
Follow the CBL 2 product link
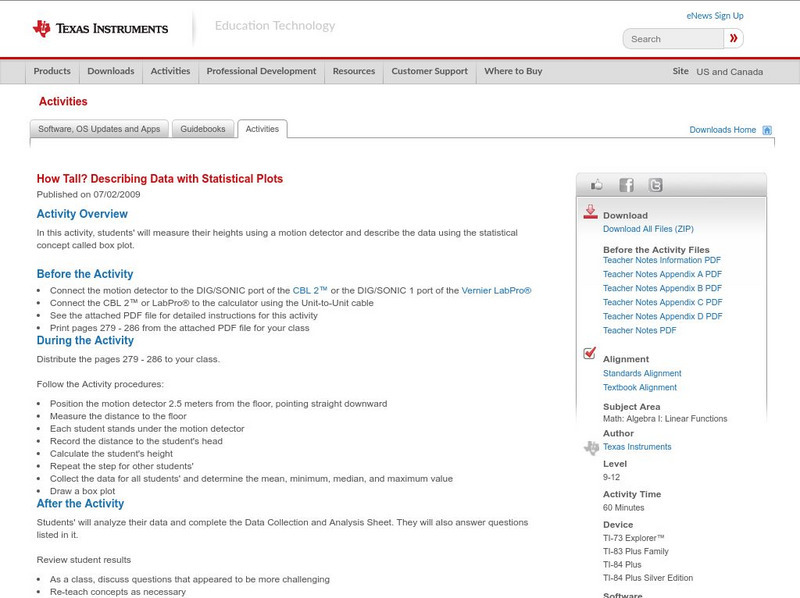(310, 290)
